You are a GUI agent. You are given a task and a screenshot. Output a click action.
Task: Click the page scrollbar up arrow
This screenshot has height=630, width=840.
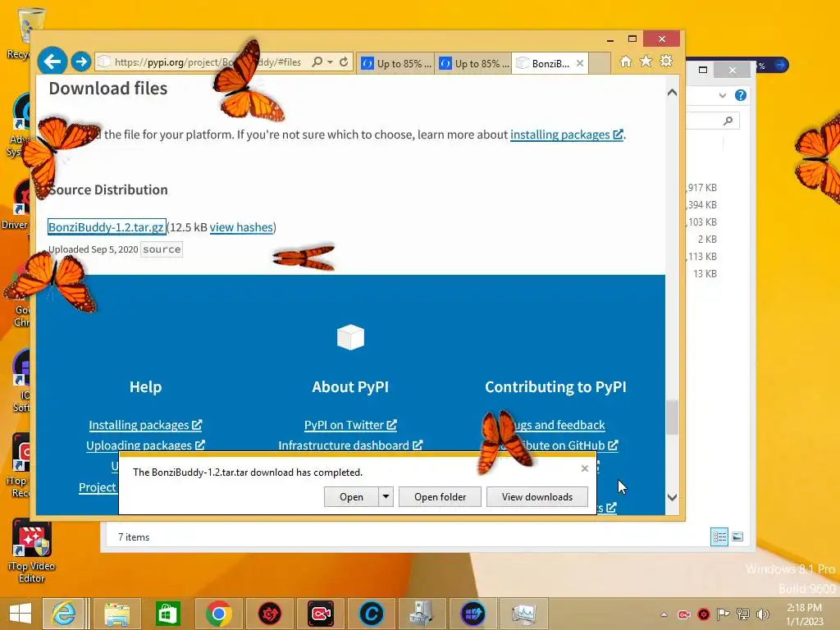[x=673, y=93]
